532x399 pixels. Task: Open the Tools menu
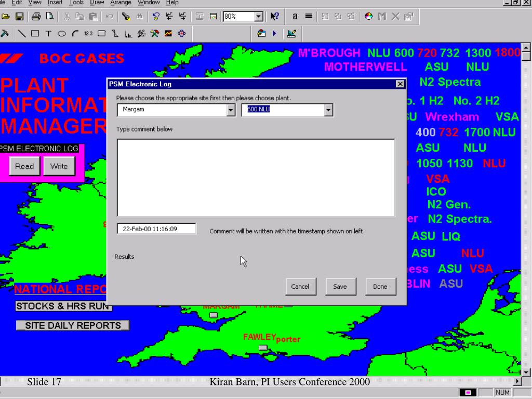coord(76,3)
